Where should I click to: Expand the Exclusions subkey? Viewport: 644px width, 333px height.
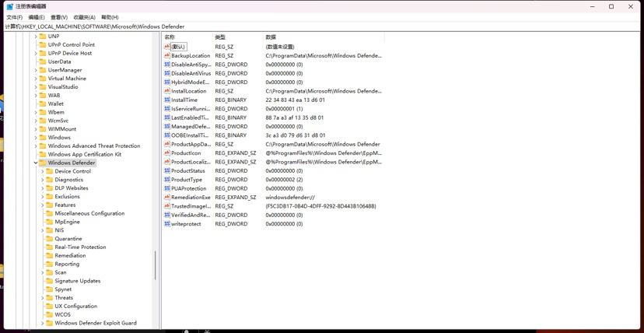coord(42,196)
